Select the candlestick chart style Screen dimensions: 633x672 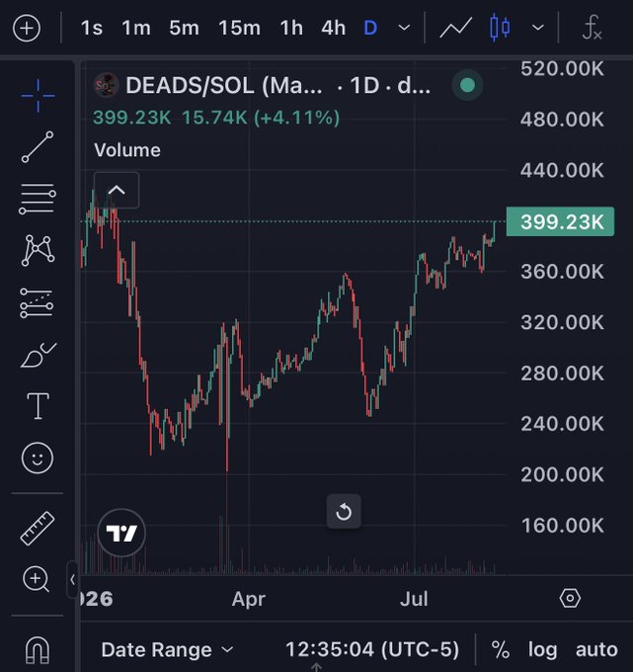tap(500, 28)
